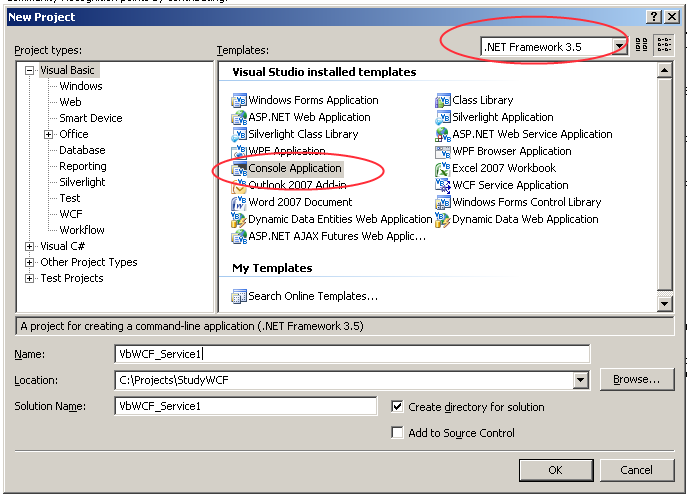Click the dialog Help question mark button
The image size is (687, 494).
[654, 17]
